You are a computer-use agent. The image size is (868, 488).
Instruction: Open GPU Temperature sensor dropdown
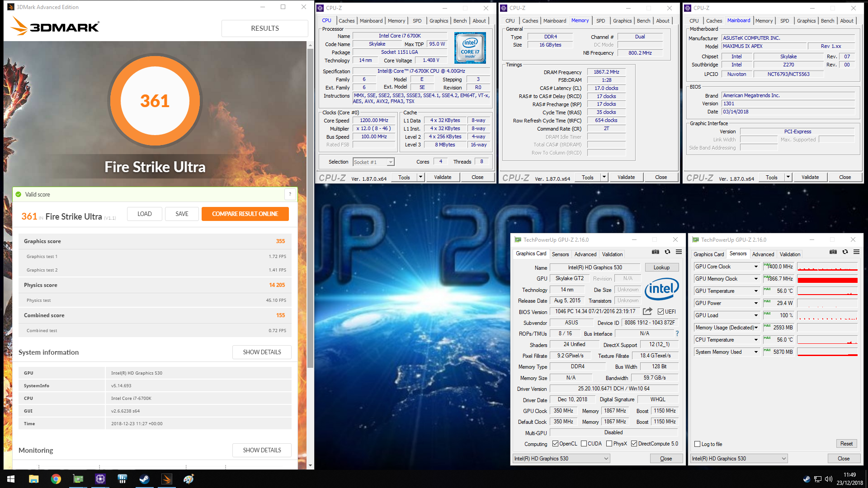pyautogui.click(x=755, y=291)
